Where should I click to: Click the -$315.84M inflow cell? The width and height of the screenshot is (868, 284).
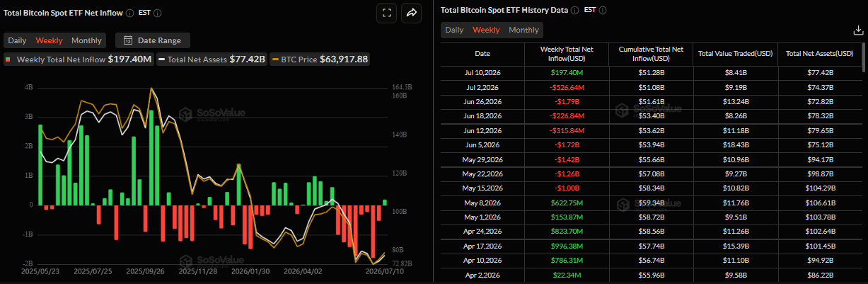tap(566, 130)
